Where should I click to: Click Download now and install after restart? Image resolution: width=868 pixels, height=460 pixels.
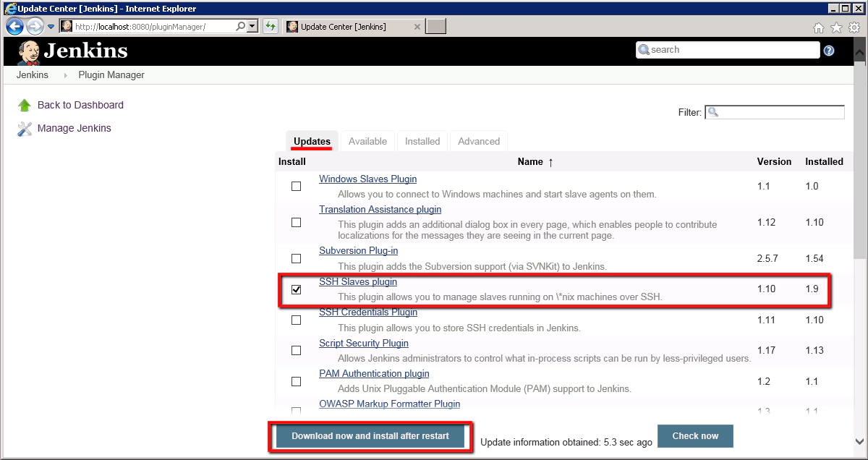pos(370,436)
